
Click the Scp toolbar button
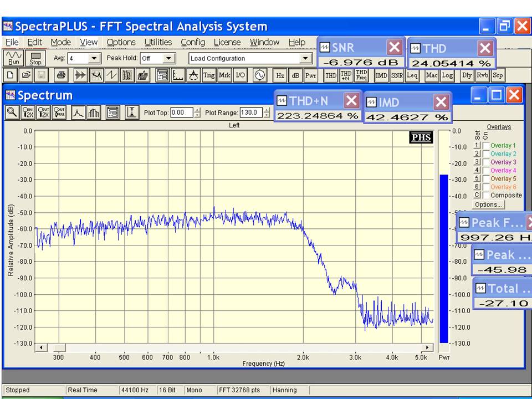pos(498,75)
